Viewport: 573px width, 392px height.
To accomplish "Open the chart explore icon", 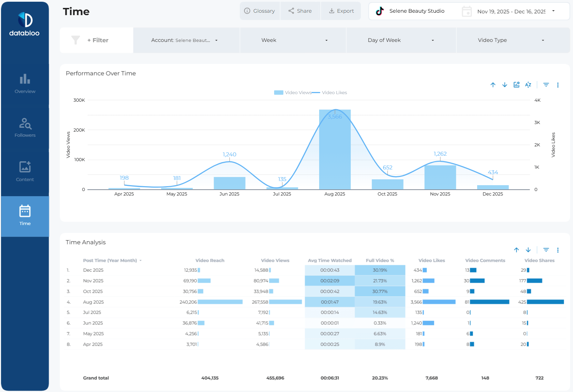I will pyautogui.click(x=516, y=85).
